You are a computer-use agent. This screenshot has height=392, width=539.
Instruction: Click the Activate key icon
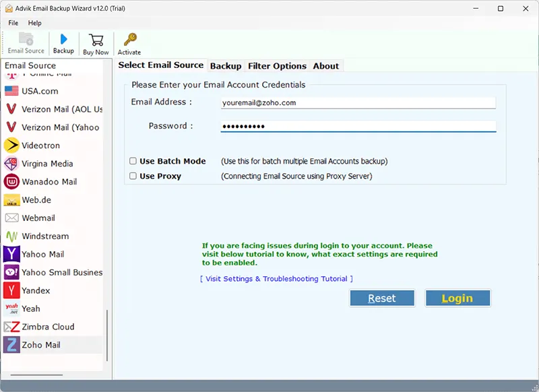tap(130, 40)
